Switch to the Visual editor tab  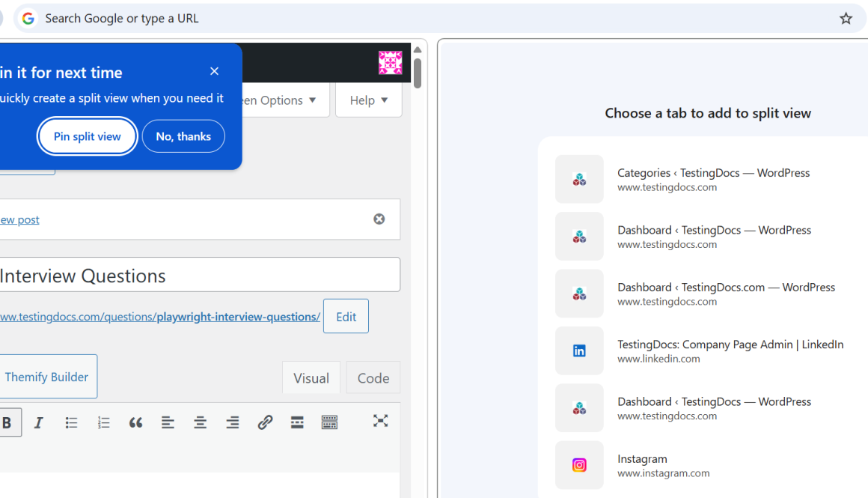click(x=311, y=378)
